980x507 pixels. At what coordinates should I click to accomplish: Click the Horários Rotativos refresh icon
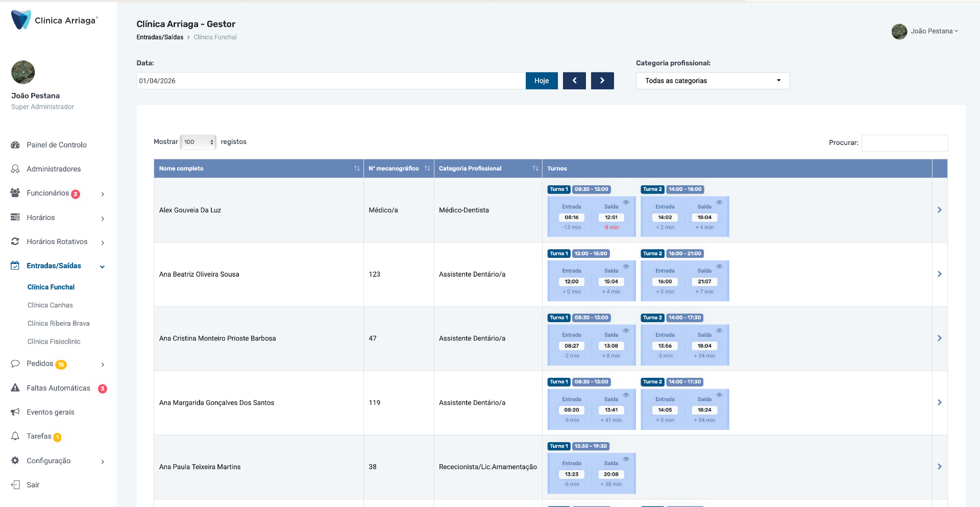click(x=15, y=242)
